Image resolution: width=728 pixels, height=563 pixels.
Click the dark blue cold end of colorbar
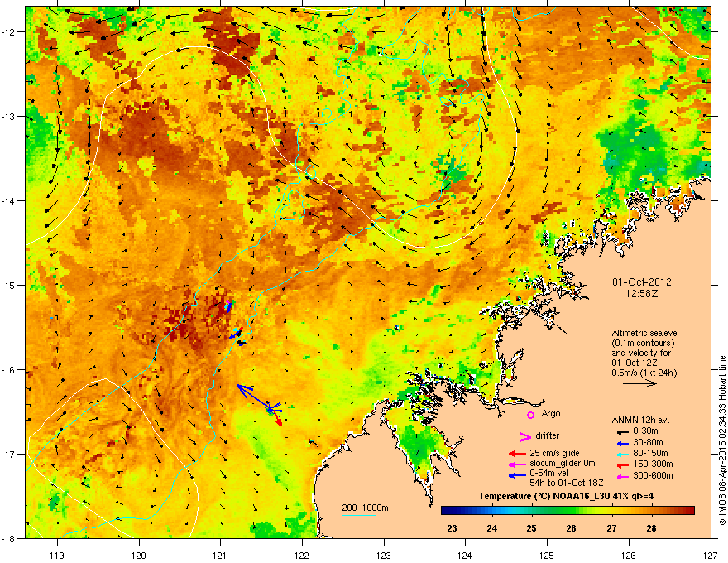(x=450, y=511)
